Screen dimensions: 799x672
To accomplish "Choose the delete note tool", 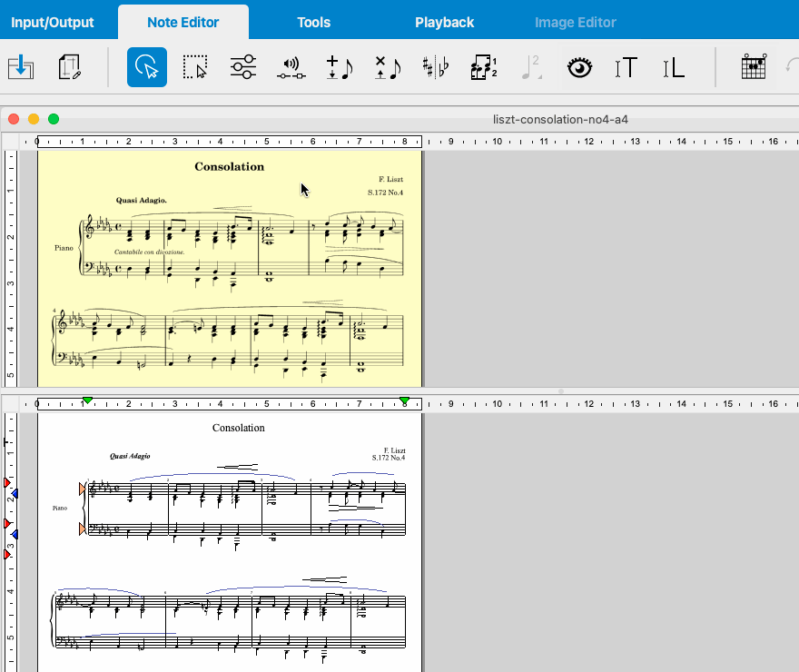I will [x=388, y=67].
